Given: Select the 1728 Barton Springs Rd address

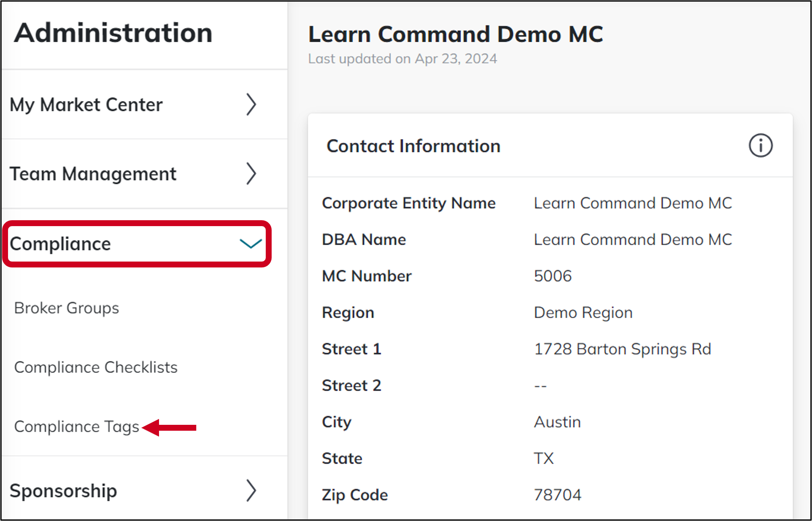Looking at the screenshot, I should point(623,349).
